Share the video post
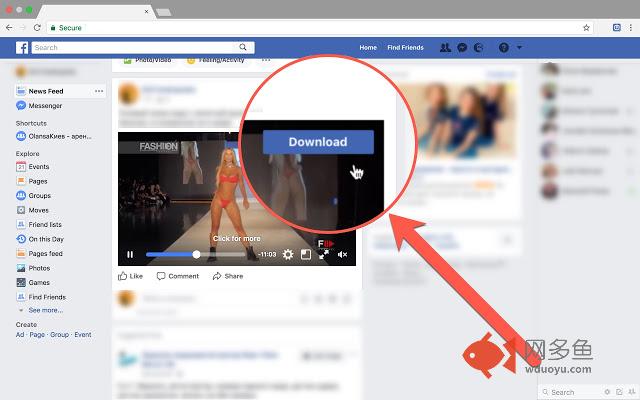The width and height of the screenshot is (640, 400). coord(228,276)
